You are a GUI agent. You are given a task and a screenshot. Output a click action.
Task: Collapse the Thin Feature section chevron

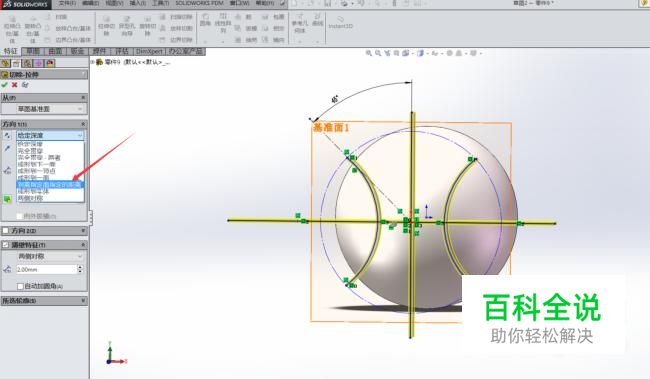click(x=83, y=245)
